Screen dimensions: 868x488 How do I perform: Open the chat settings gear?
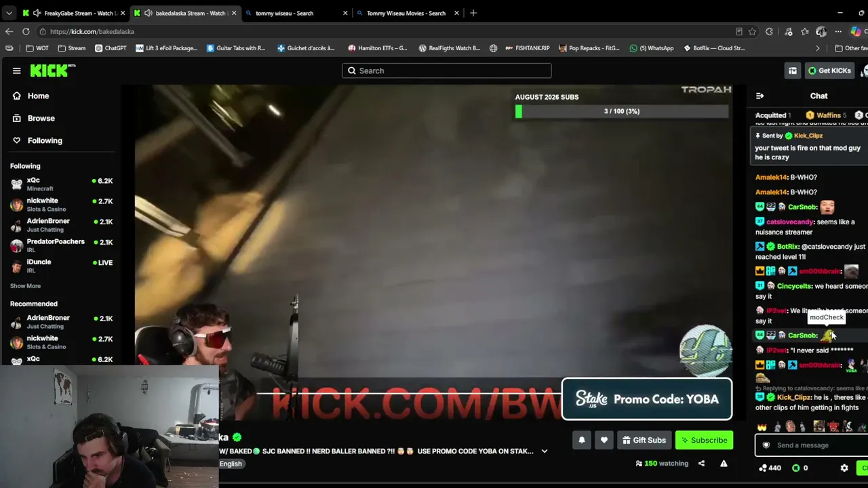[x=844, y=468]
